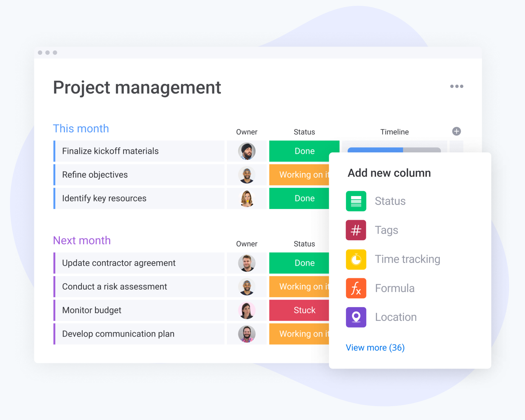525x420 pixels.
Task: Open owner avatar for Develop communication plan
Action: tap(247, 334)
